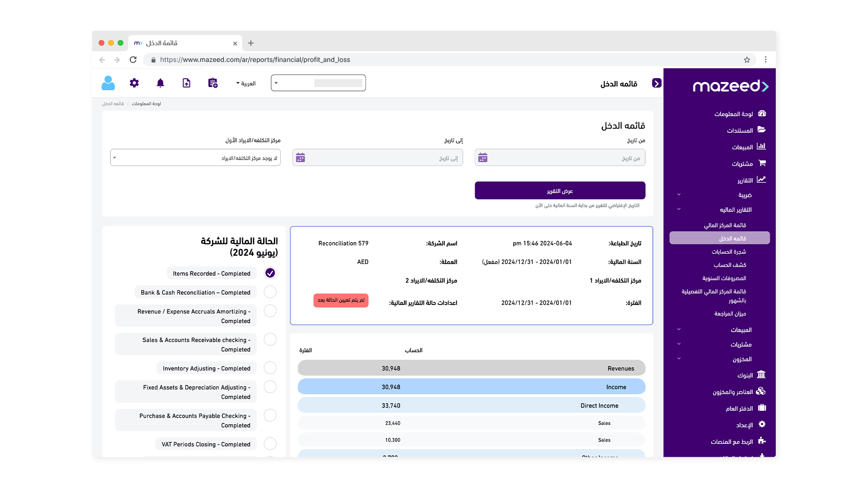Open the settings gear in top bar
The image size is (868, 488).
click(134, 83)
